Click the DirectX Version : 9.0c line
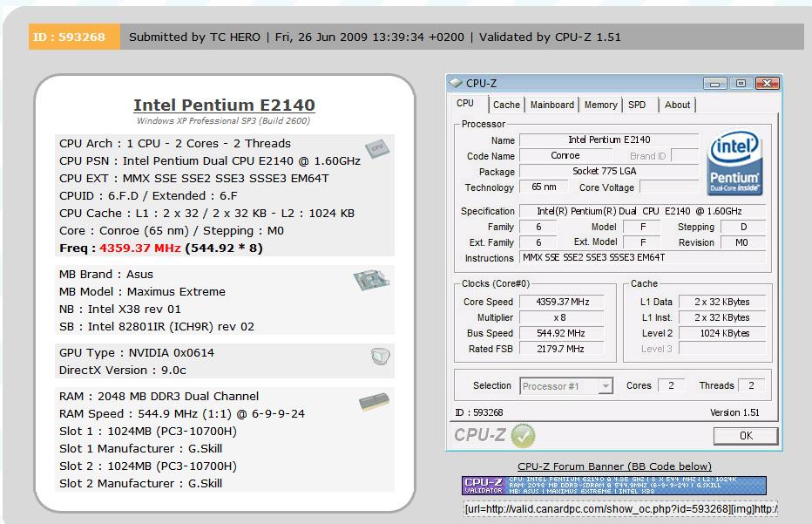Screen dimensions: 812x524 tap(123, 371)
